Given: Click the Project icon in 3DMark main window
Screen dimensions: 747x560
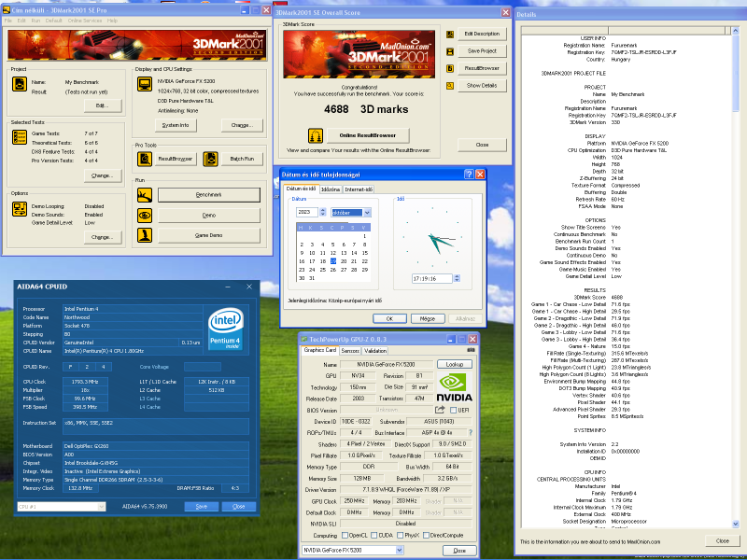Looking at the screenshot, I should tap(19, 84).
